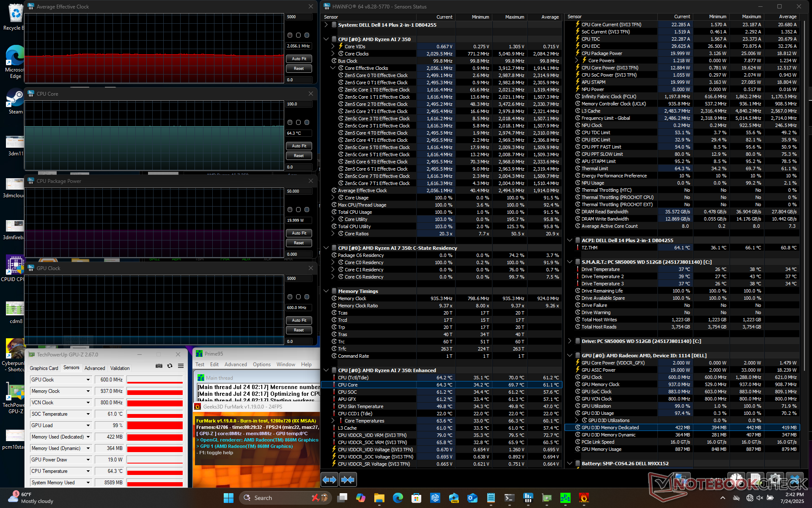The image size is (812, 508).
Task: Open the GPU-Z hamburger menu icon
Action: pos(181,366)
